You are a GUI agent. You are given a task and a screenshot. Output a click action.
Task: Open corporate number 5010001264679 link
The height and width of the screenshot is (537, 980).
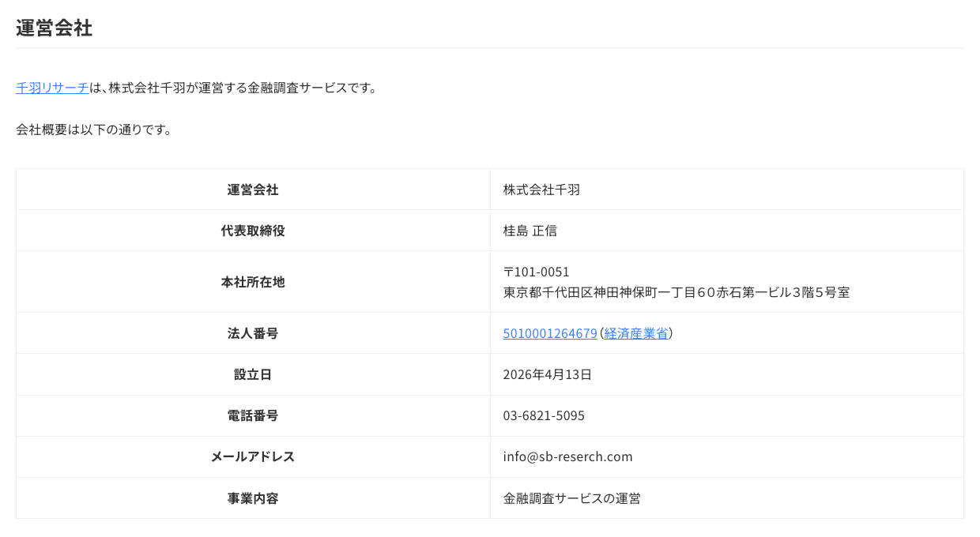coord(550,333)
